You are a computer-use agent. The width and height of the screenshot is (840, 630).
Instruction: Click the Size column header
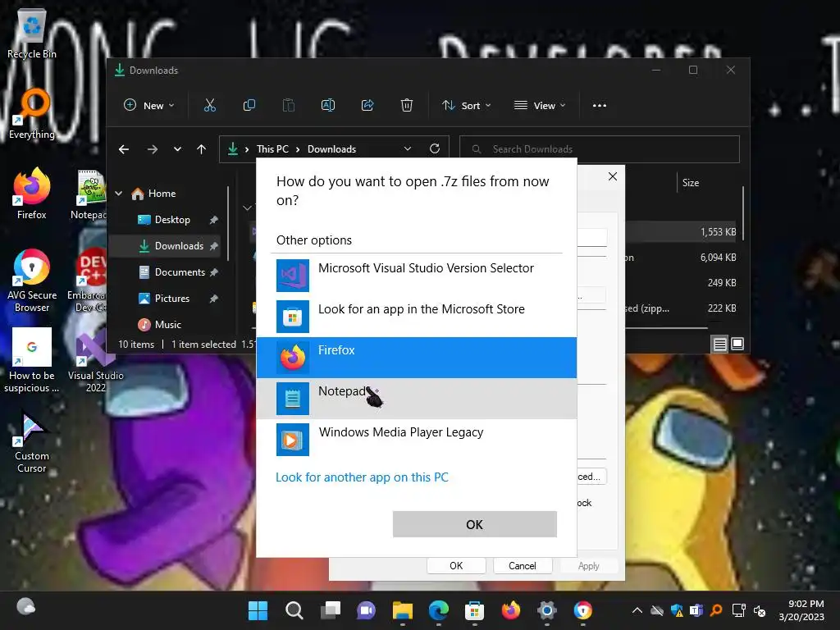point(691,183)
